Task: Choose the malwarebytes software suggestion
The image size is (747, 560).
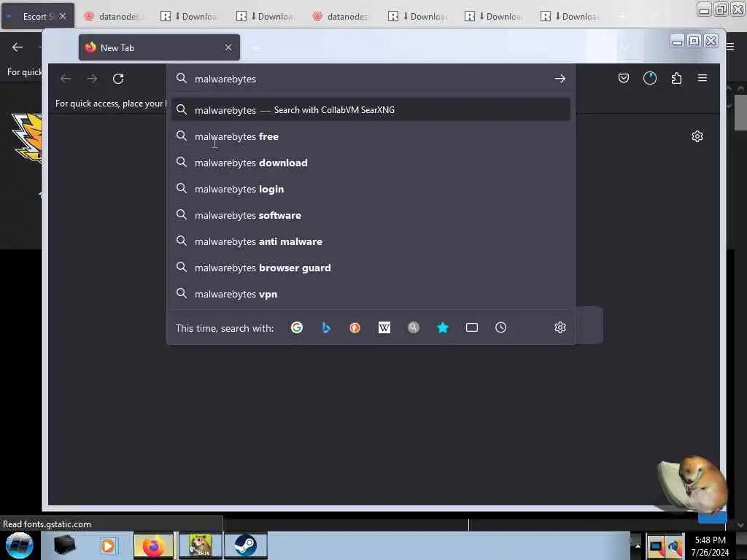Action: (x=371, y=215)
